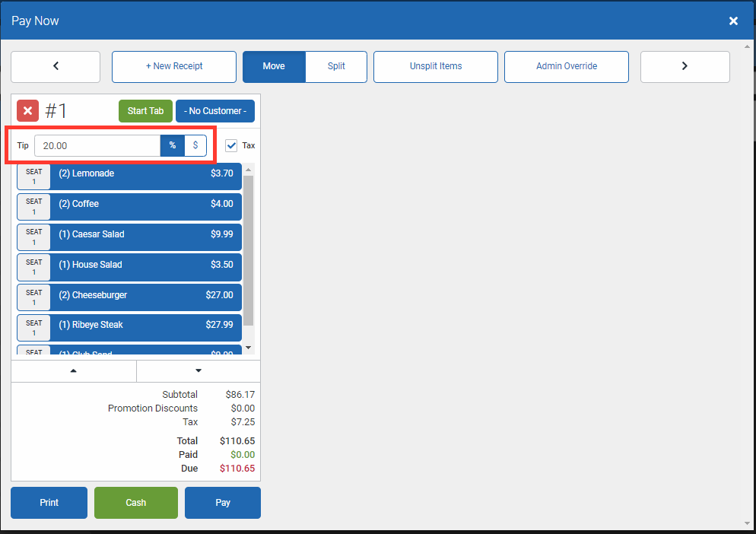
Task: Click the left navigation arrow
Action: point(55,67)
